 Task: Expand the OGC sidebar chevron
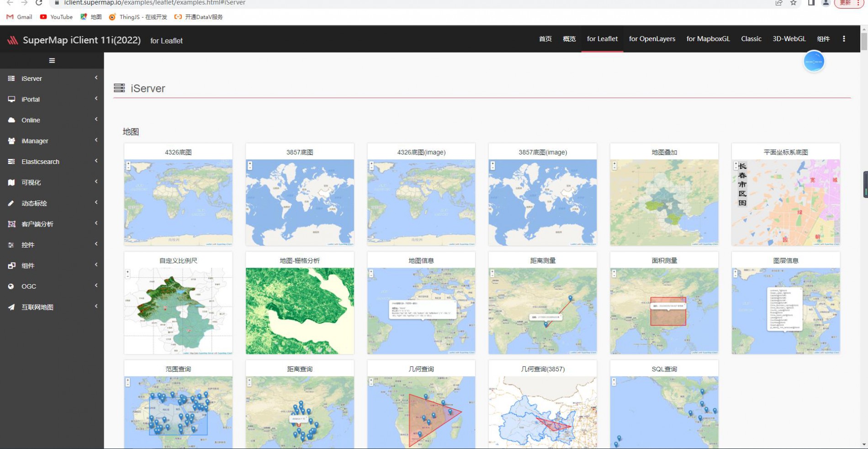(x=96, y=286)
